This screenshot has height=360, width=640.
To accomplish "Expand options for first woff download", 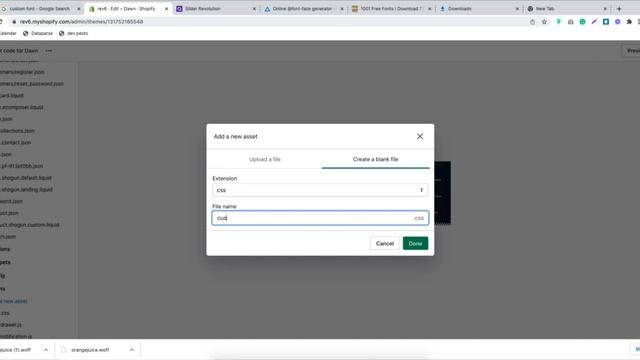I will pyautogui.click(x=46, y=350).
